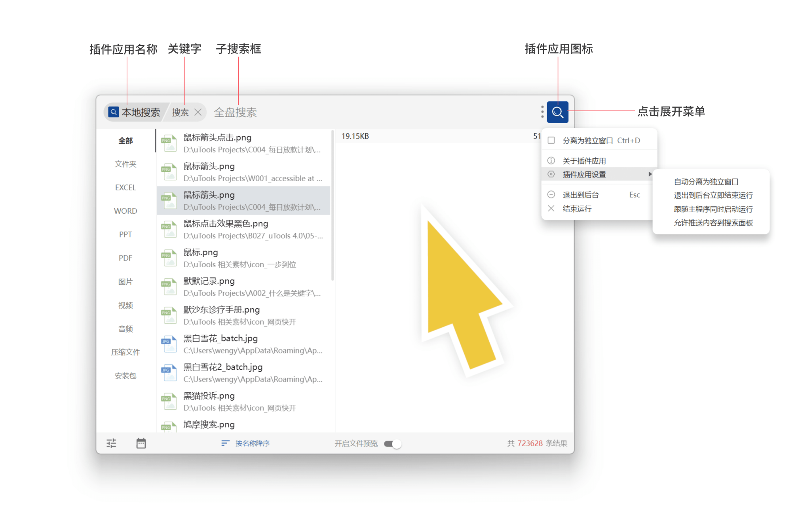Select highlighted 鼠标箭头.png in C004 folder
Screen dimensions: 798x532
pyautogui.click(x=243, y=201)
